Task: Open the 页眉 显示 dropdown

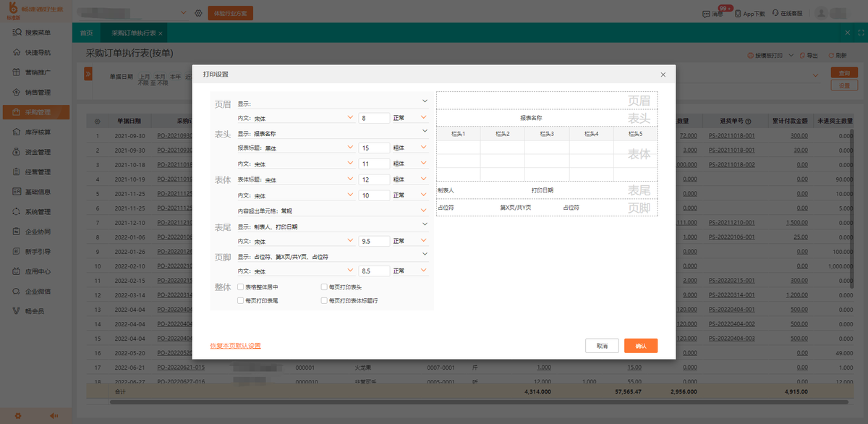Action: 333,103
